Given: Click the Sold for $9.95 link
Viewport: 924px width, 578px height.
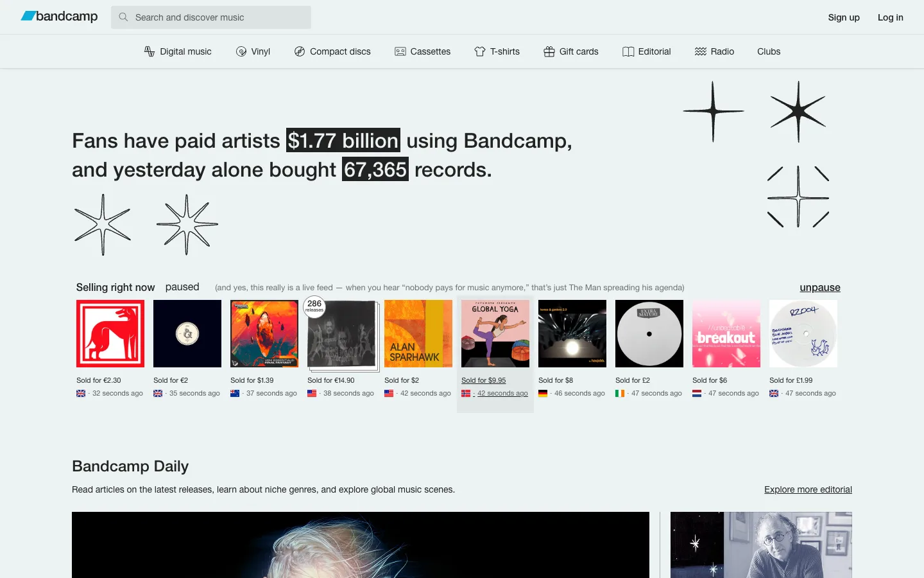Looking at the screenshot, I should [484, 380].
